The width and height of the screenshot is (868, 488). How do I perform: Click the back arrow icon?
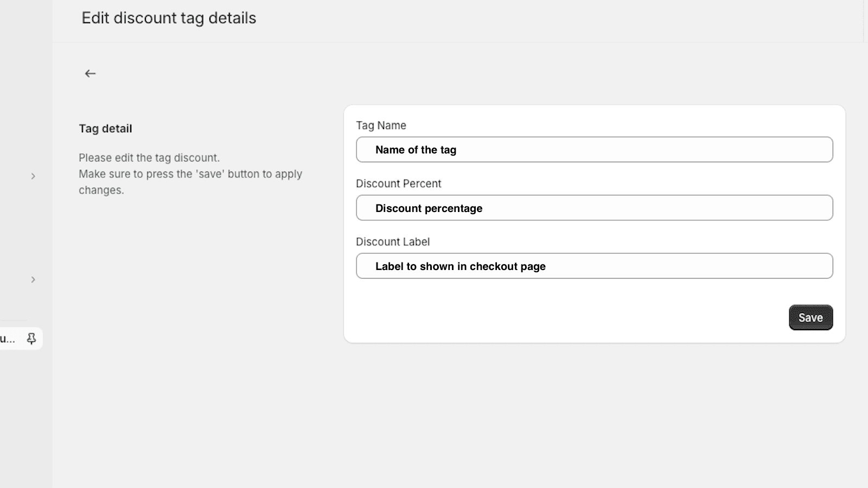click(x=90, y=74)
